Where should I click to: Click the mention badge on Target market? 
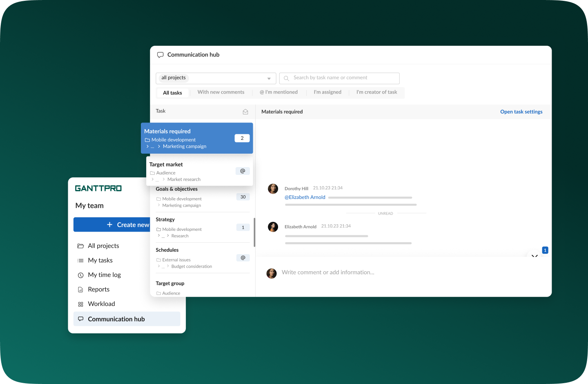pyautogui.click(x=243, y=171)
